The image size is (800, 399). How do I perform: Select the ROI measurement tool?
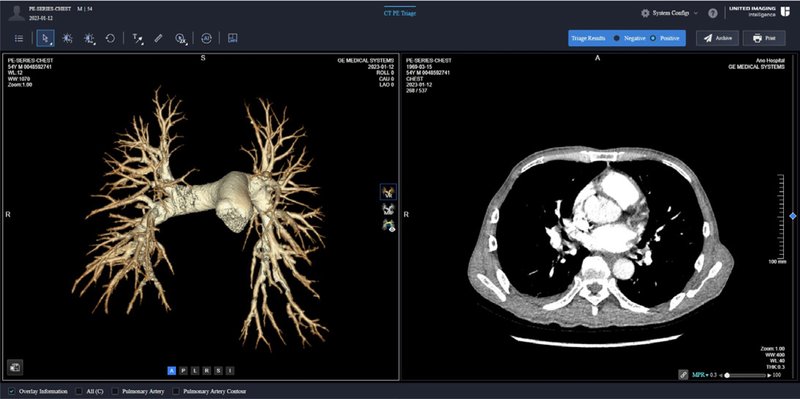pyautogui.click(x=181, y=38)
